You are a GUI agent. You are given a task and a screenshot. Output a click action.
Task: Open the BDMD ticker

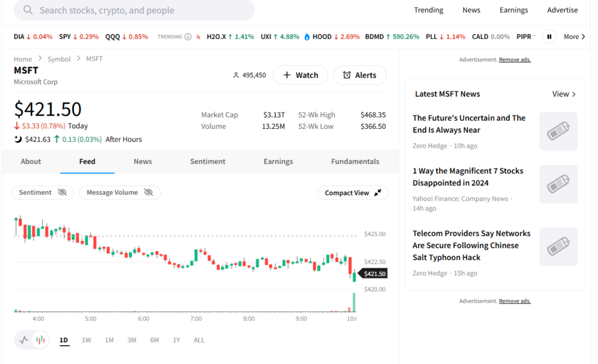pyautogui.click(x=392, y=37)
